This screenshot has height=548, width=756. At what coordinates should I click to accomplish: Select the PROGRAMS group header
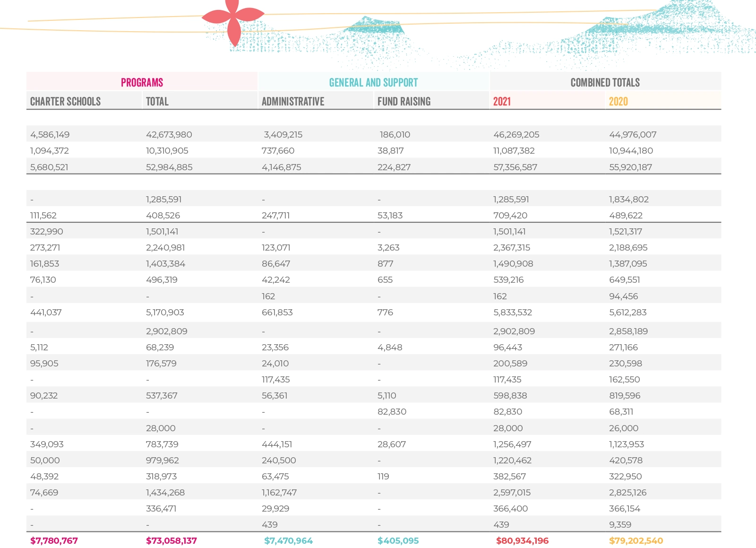click(x=142, y=82)
